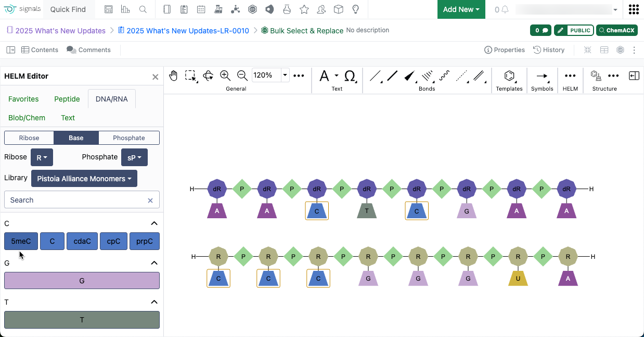Screen dimensions: 644x337
Task: Switch to Phosphate monomer type
Action: tap(128, 138)
